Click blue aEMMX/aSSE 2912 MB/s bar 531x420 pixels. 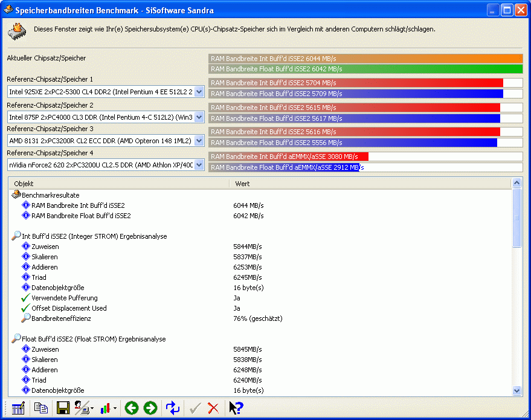click(x=285, y=167)
